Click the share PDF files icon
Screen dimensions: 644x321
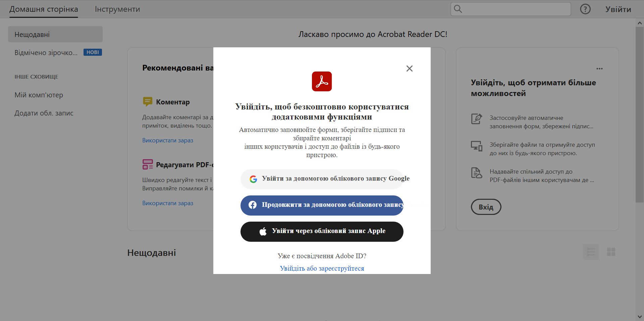(476, 173)
